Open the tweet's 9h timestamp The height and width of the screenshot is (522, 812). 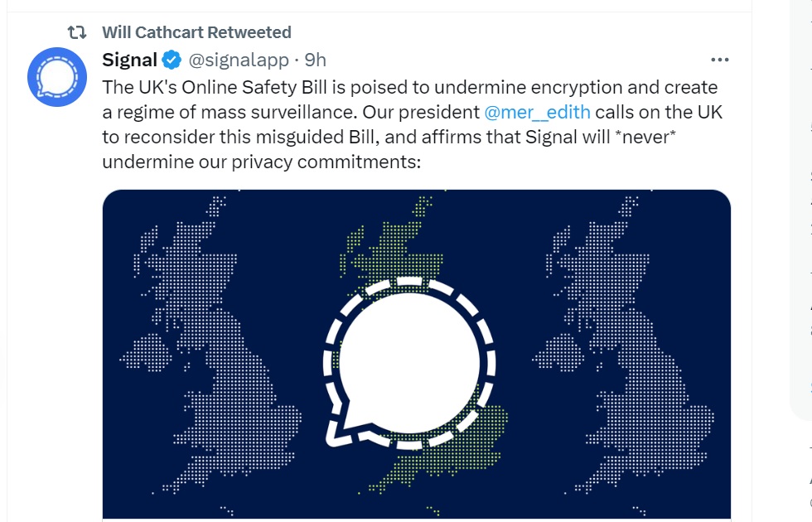point(316,60)
